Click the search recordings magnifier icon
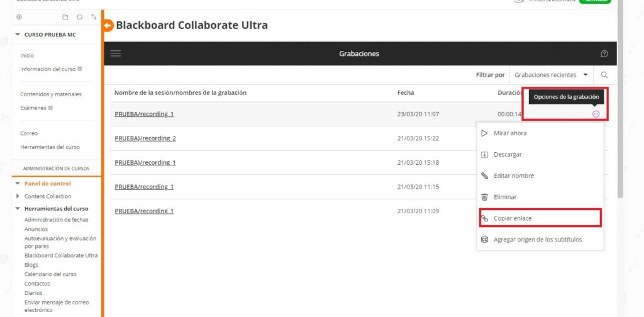The width and height of the screenshot is (644, 317). click(604, 75)
